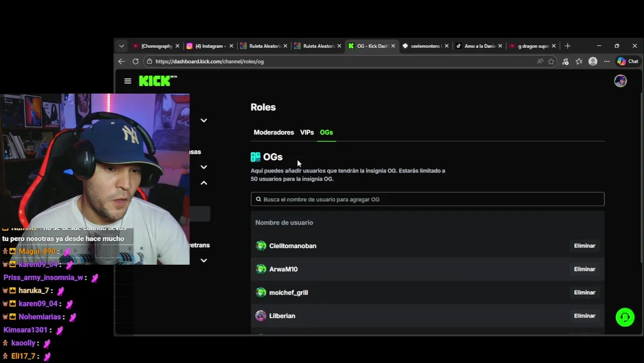Open the favorites list icon

579,61
